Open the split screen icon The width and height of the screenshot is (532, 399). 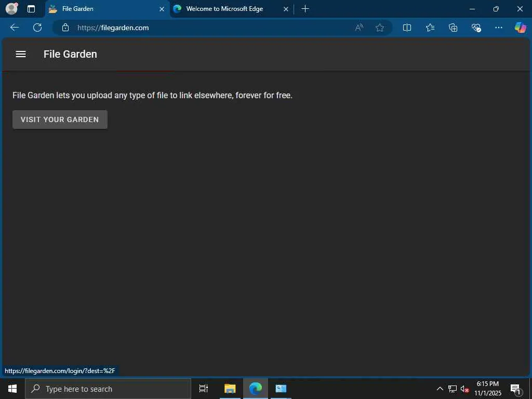[x=407, y=28]
